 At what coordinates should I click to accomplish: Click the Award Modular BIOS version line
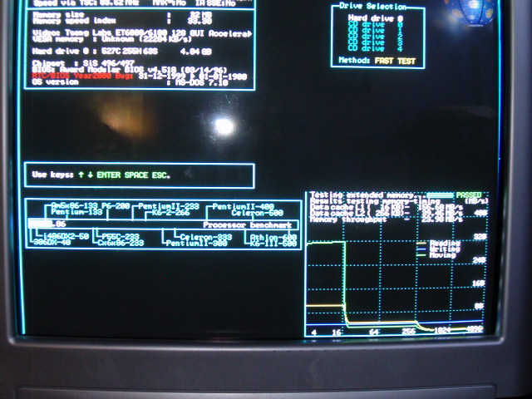tap(130, 70)
